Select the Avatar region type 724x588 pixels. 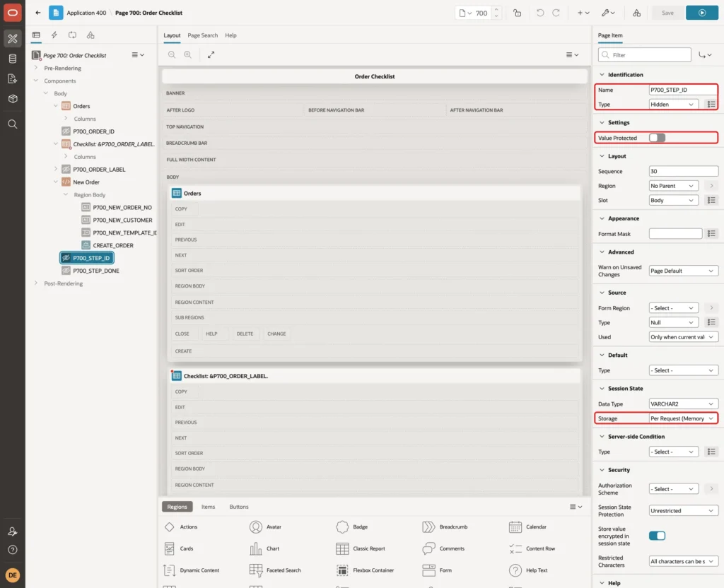coord(266,527)
